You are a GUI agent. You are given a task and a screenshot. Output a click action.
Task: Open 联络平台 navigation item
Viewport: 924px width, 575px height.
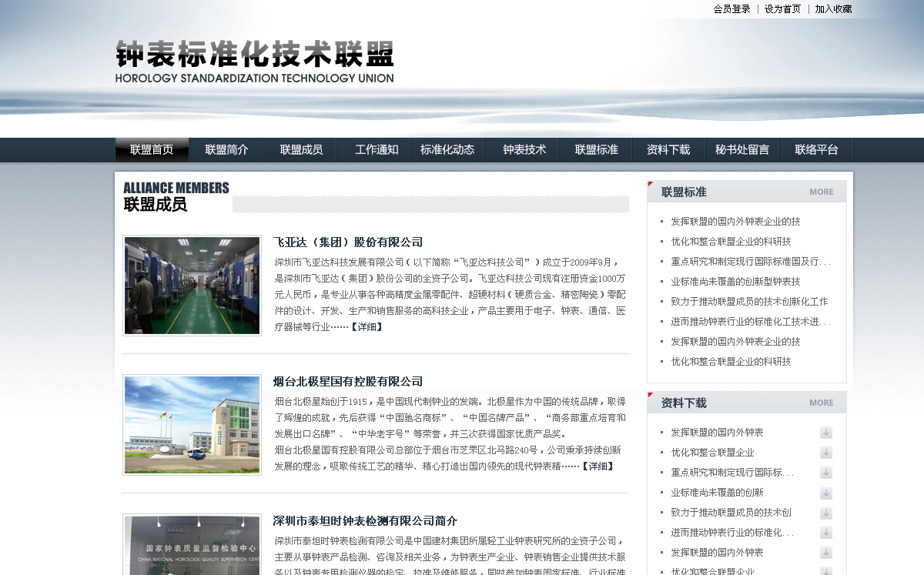(x=816, y=150)
